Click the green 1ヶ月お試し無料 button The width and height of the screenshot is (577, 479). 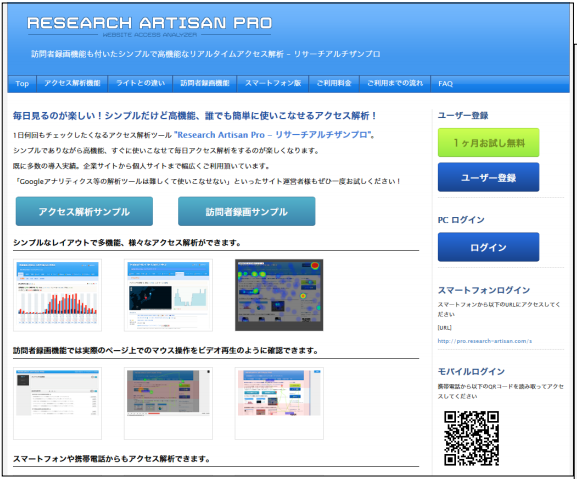pos(488,143)
